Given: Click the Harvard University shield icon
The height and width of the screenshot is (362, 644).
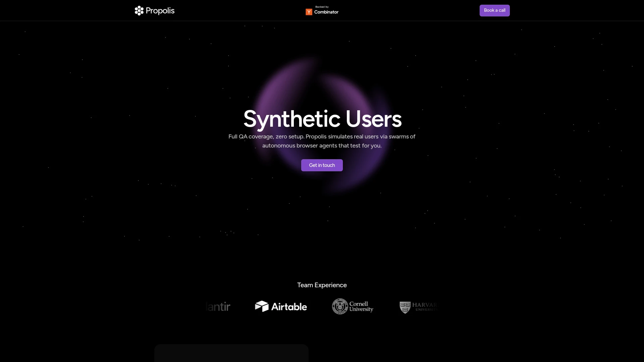Looking at the screenshot, I should [x=405, y=307].
